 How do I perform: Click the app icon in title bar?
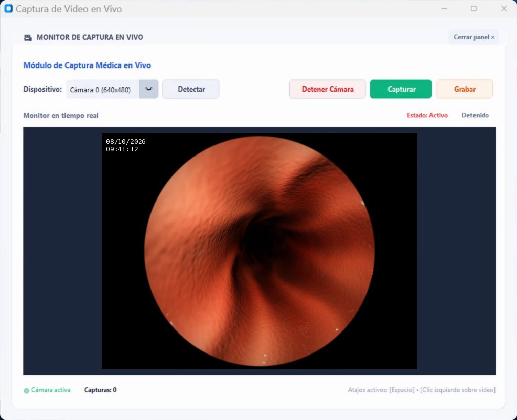8,9
